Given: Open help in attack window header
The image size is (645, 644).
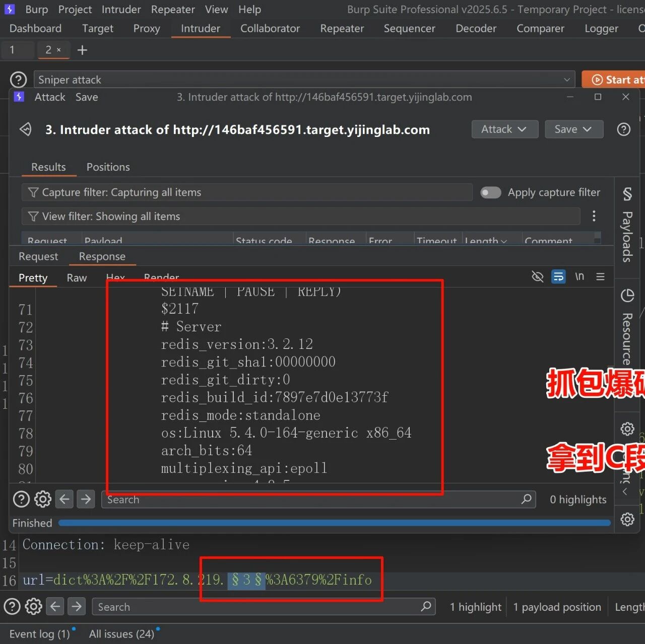Looking at the screenshot, I should pos(624,129).
